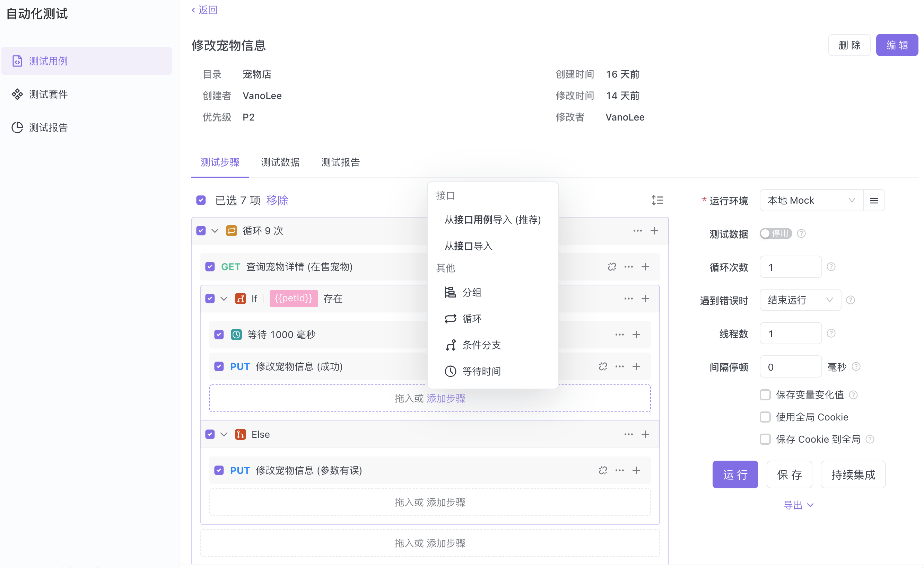
Task: Uncheck the If step checkbox
Action: (210, 299)
